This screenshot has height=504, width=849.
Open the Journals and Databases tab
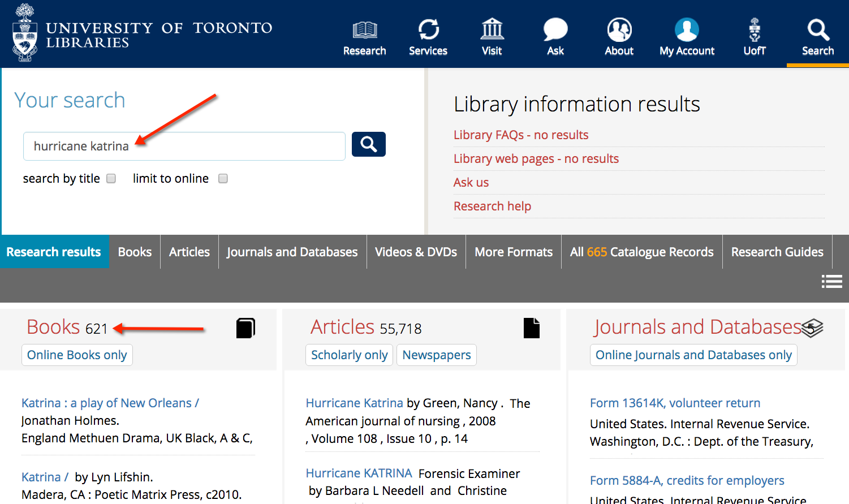[292, 252]
